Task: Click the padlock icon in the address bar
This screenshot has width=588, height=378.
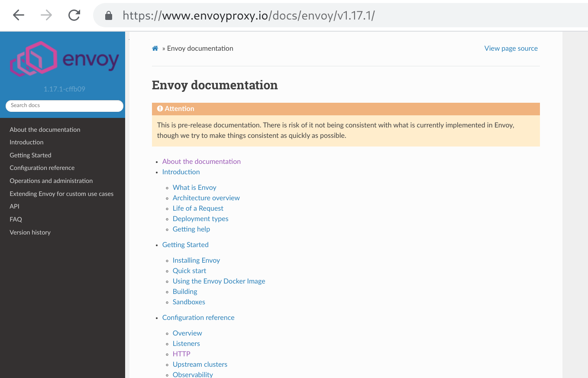Action: point(109,16)
